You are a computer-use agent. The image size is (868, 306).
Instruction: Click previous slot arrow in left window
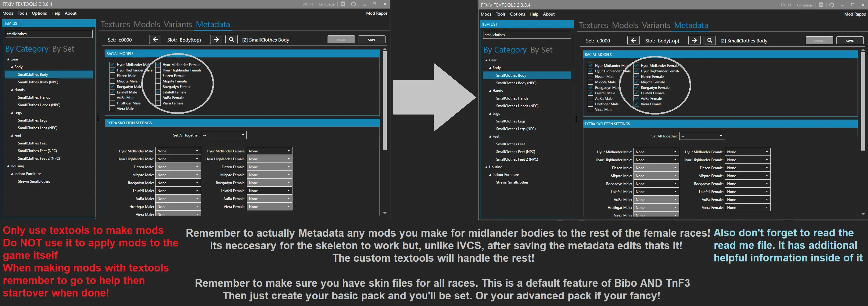pos(155,39)
